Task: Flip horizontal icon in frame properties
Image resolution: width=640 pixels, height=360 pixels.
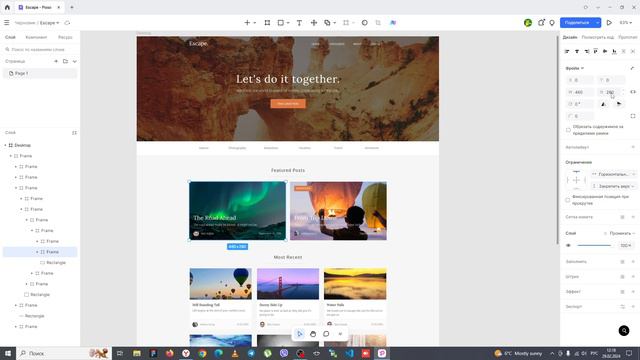Action: (603, 104)
